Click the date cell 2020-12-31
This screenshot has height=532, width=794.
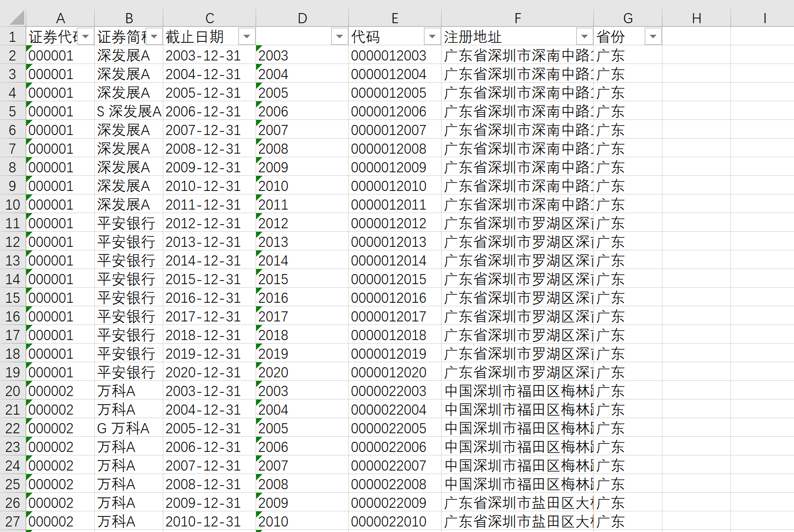[210, 372]
